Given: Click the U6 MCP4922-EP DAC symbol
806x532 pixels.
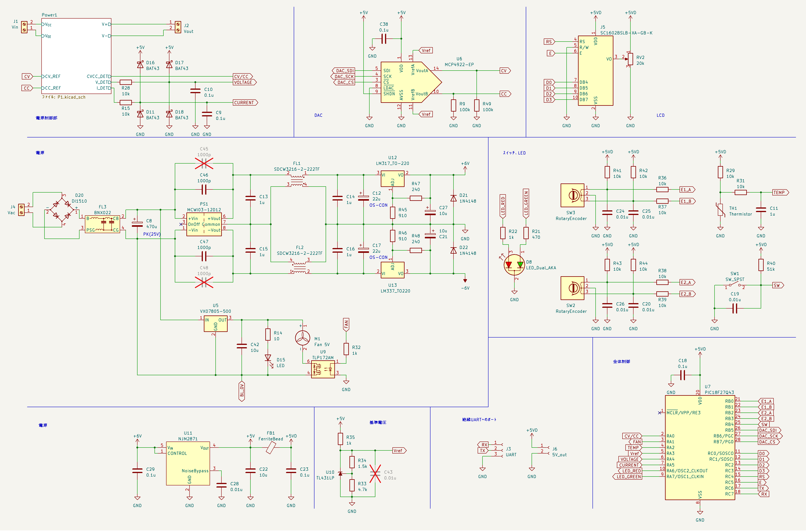Looking at the screenshot, I should pos(411,82).
